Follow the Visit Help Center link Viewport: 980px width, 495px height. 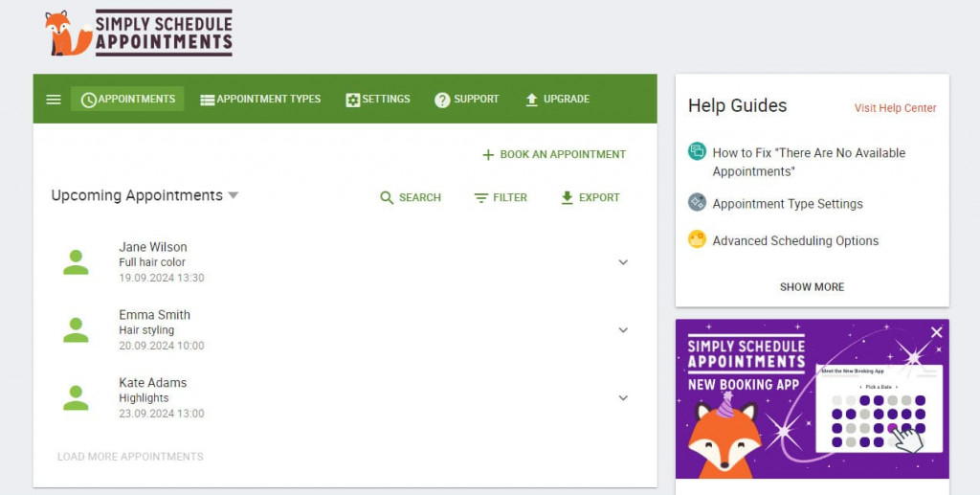(x=895, y=108)
